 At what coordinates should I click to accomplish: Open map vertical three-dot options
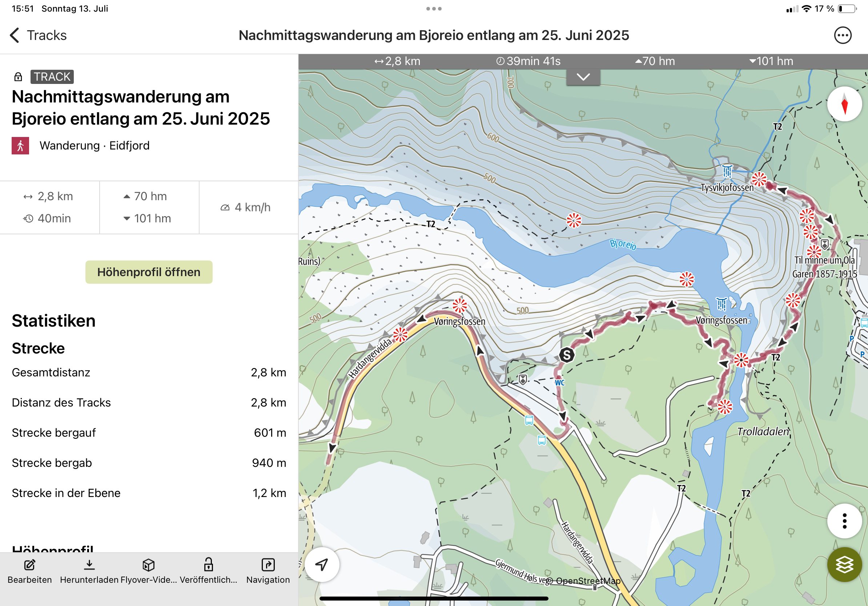pos(844,521)
